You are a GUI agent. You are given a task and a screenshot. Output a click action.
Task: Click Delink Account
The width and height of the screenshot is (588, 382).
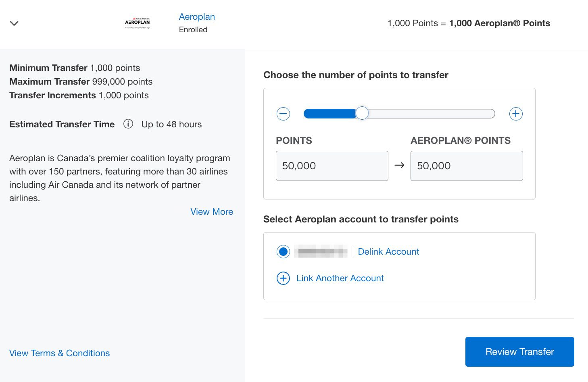388,251
